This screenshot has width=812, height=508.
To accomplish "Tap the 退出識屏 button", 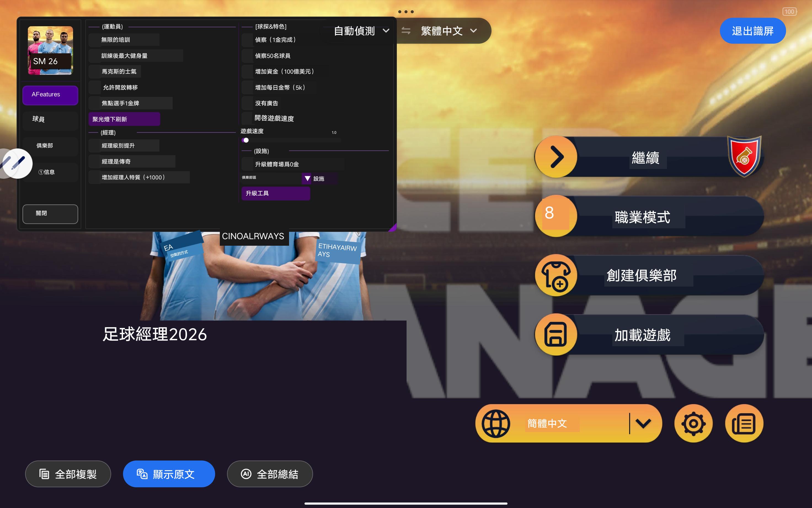I will pos(753,31).
